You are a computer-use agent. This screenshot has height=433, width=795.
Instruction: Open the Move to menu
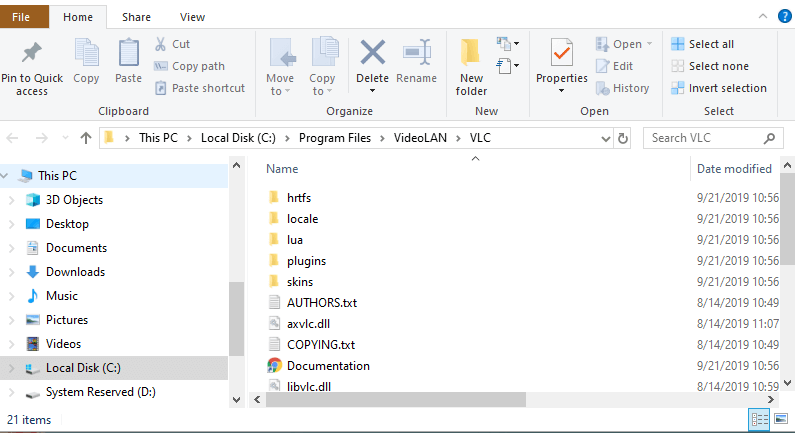tap(280, 66)
